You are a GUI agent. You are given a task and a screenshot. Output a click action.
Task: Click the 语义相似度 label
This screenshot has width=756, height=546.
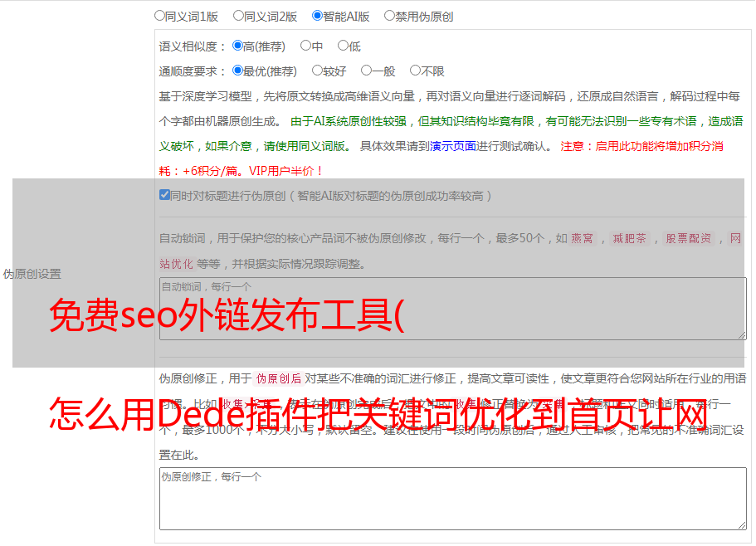[x=192, y=46]
